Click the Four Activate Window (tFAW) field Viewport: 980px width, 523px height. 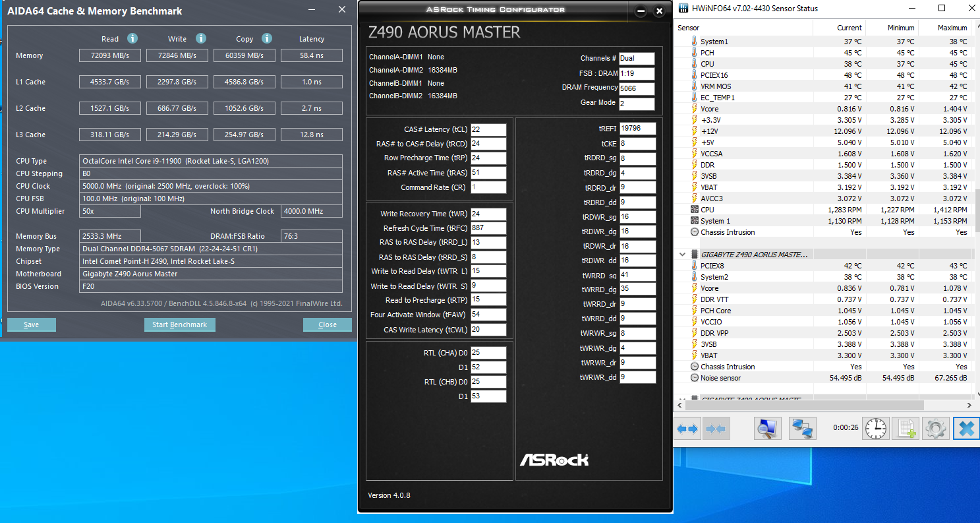[x=488, y=315]
